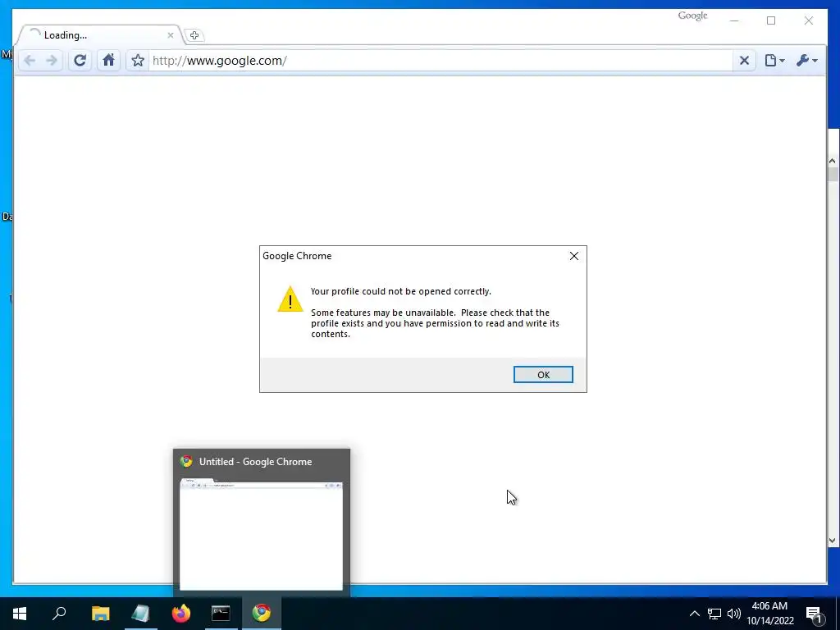Screen dimensions: 840x630
Task: Open network status tray icon
Action: click(714, 614)
